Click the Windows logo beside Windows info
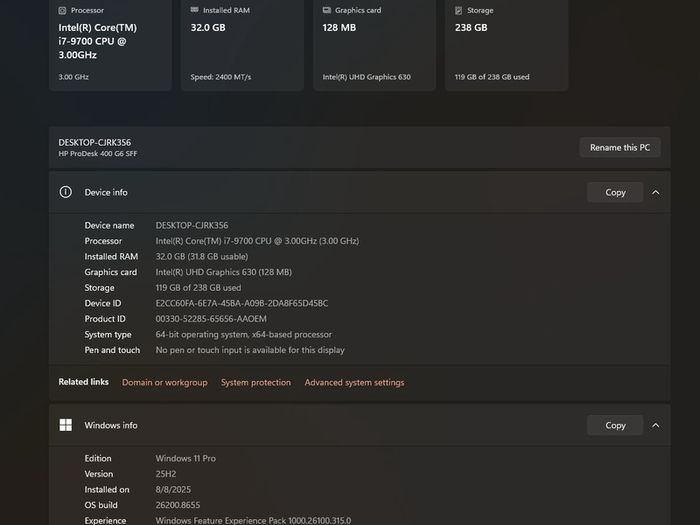Viewport: 700px width, 525px height. tap(66, 425)
